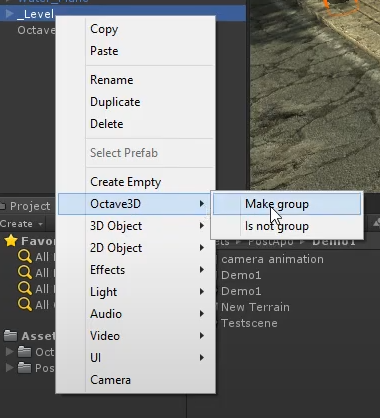
Task: Click the Favorites star icon
Action: click(11, 241)
